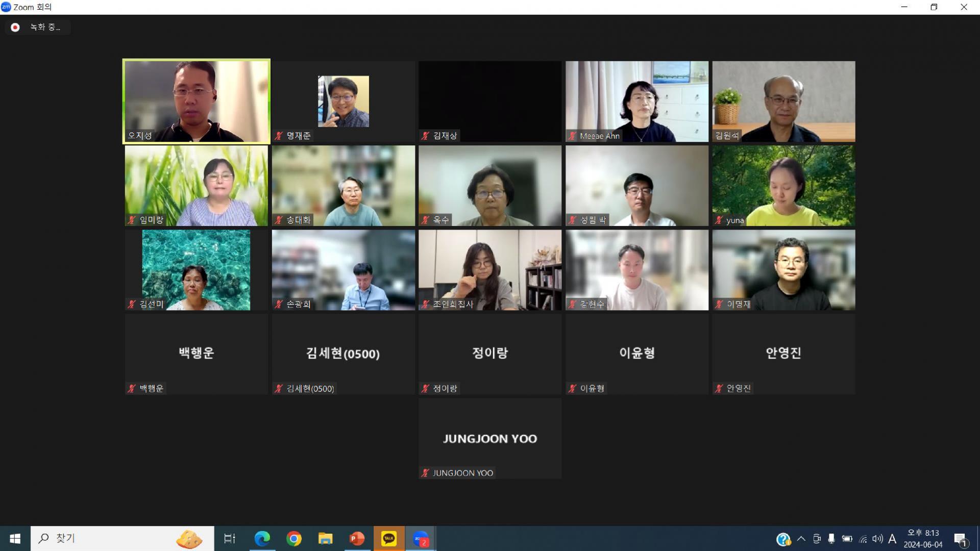Open the clock and calendar flyout
The image size is (980, 551).
click(x=923, y=539)
